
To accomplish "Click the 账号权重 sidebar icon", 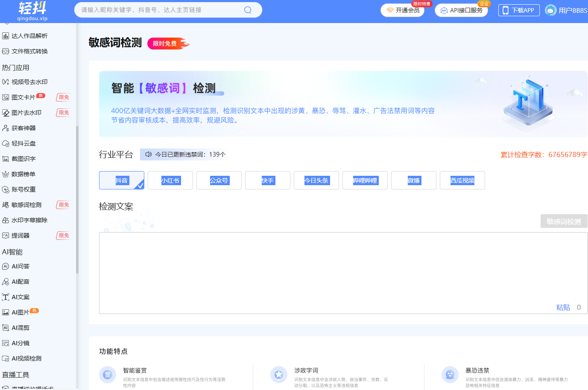I will pos(6,189).
